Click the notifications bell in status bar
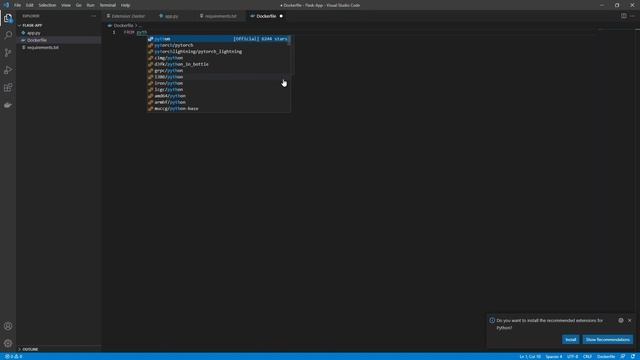 coord(633,356)
